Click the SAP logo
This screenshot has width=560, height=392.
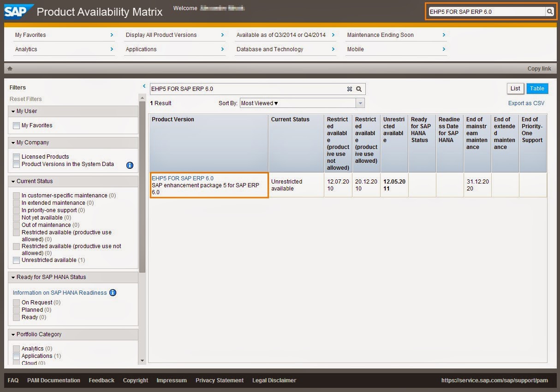[18, 11]
